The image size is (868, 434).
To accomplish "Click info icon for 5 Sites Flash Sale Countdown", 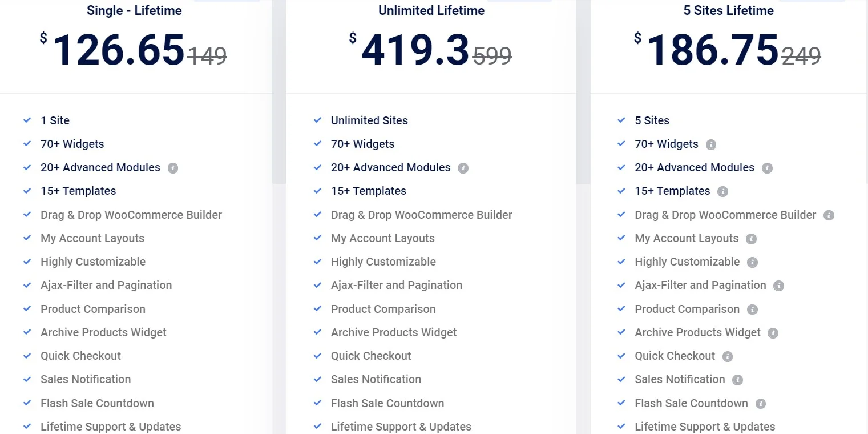I will 761,404.
